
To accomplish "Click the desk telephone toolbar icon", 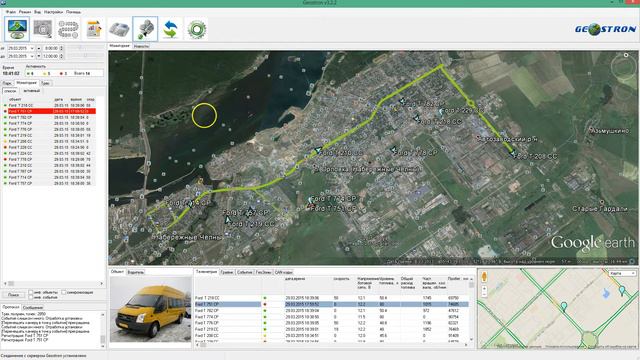I will pos(120,29).
